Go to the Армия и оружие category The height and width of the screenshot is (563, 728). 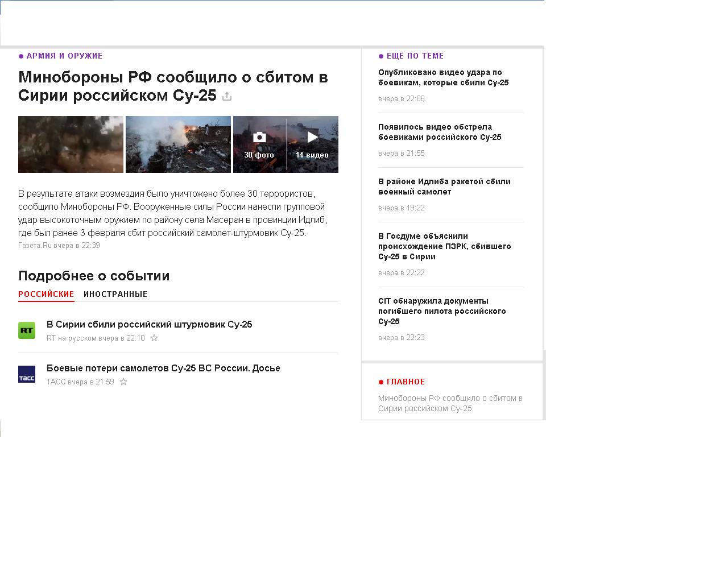tap(64, 56)
